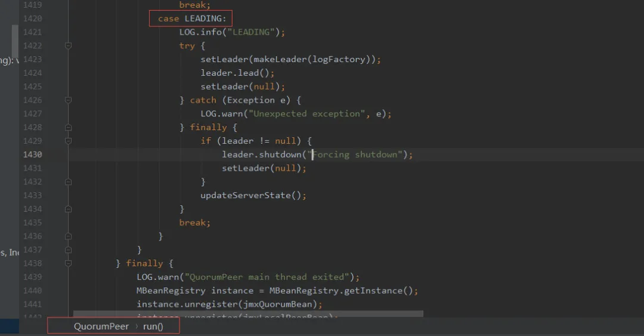The width and height of the screenshot is (644, 336).
Task: Collapse the if block at line 1429
Action: [x=69, y=141]
